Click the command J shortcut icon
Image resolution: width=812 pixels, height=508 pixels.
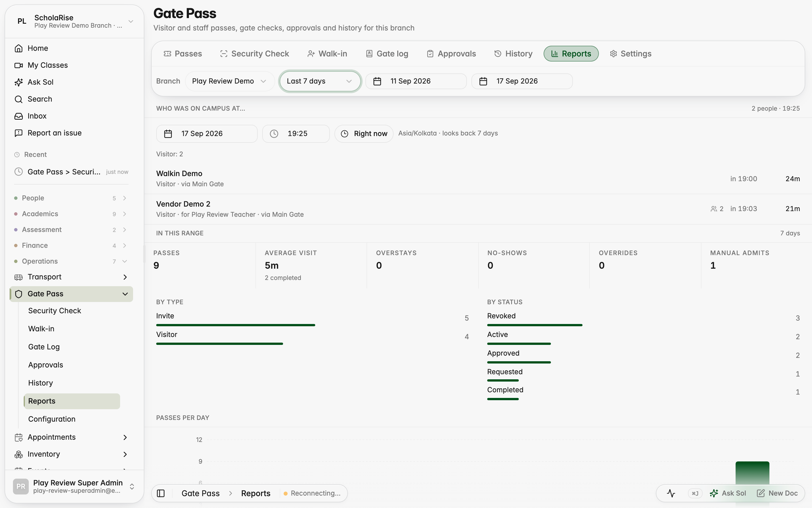pyautogui.click(x=695, y=493)
